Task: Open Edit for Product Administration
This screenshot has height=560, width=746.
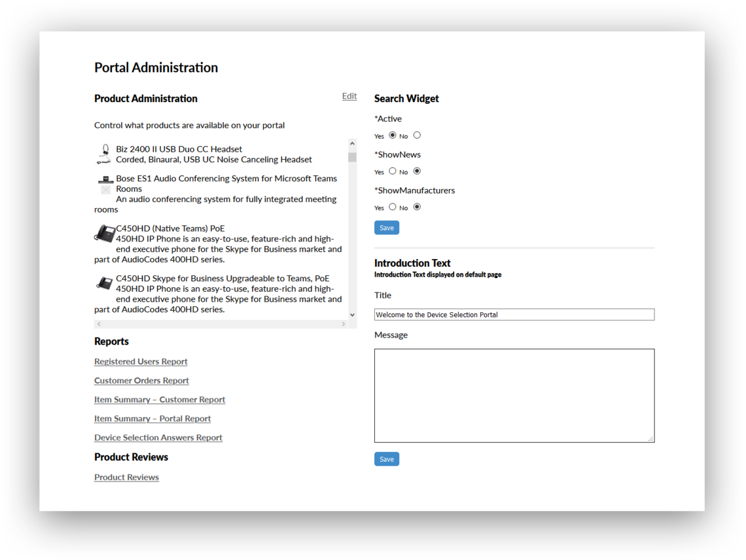Action: (x=349, y=96)
